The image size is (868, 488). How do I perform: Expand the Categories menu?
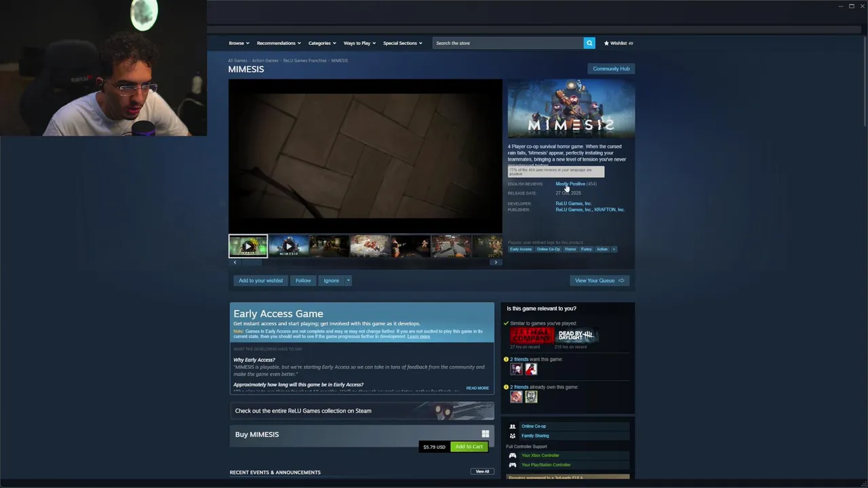coord(322,43)
